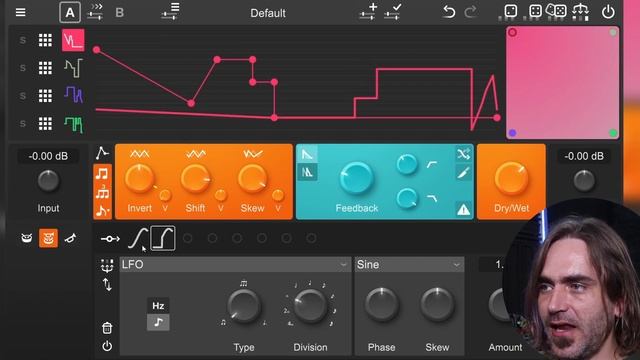Adjust the Invert knob

[x=139, y=179]
